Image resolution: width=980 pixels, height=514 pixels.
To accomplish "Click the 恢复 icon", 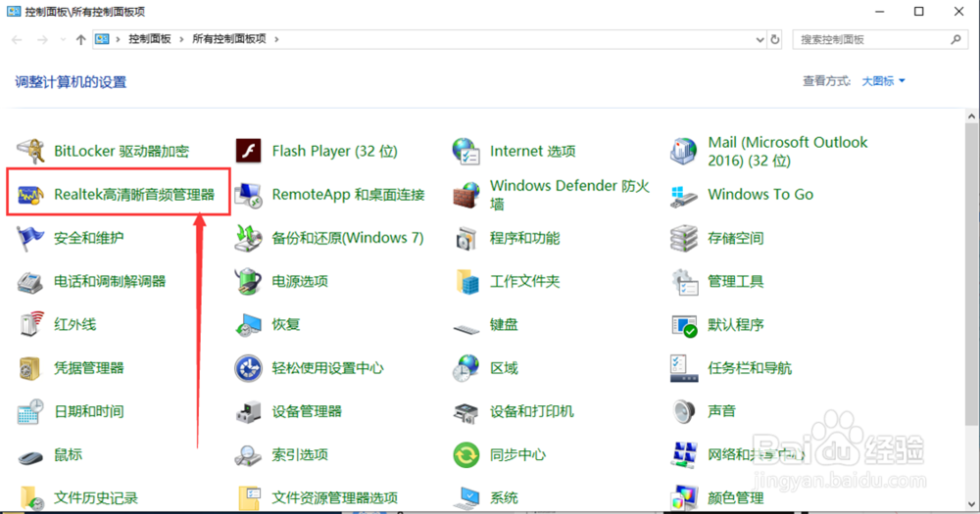I will [x=248, y=325].
